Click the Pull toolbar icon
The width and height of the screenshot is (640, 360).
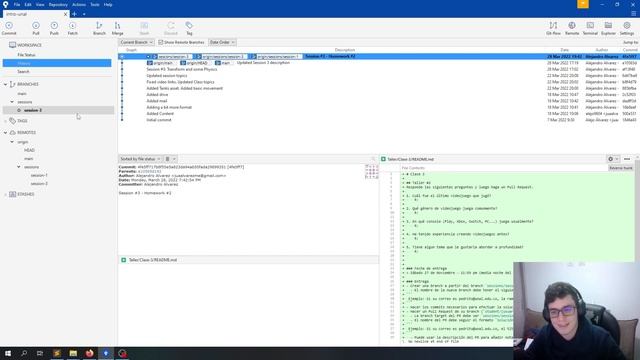pyautogui.click(x=36, y=28)
